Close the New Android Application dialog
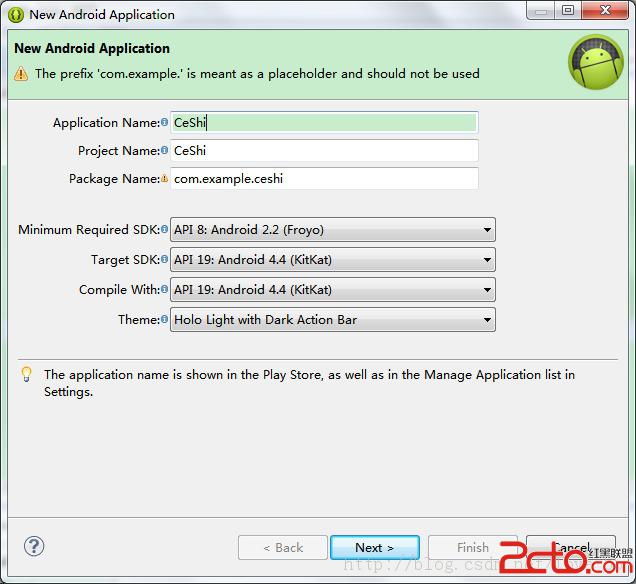636x584 pixels. (605, 11)
